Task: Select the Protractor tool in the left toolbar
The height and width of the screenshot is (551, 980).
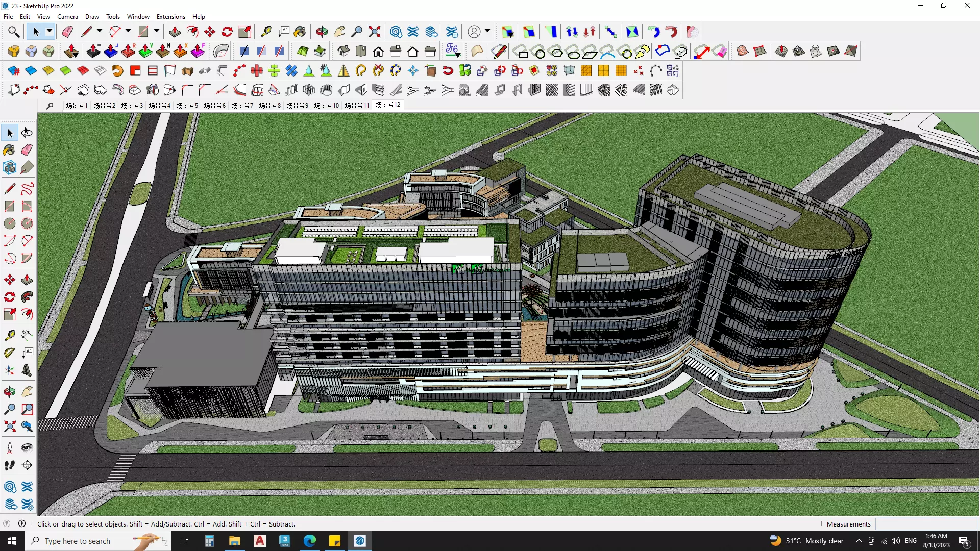Action: [x=10, y=353]
